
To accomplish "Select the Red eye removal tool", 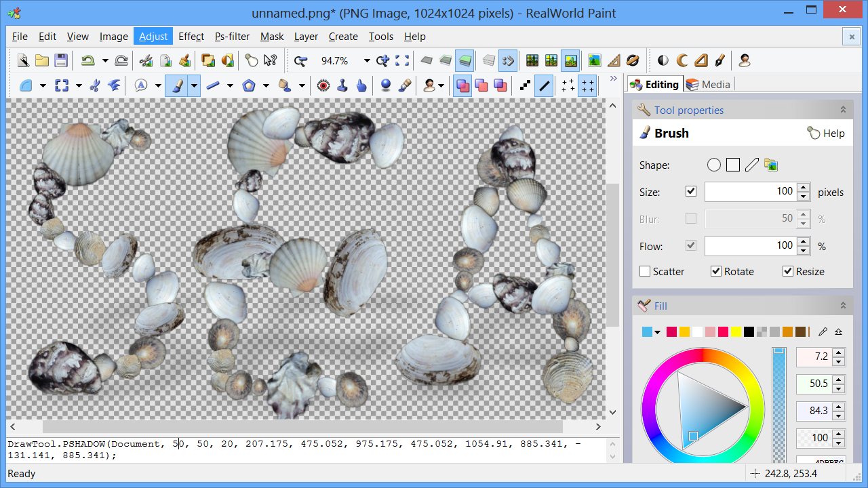I will tap(323, 85).
